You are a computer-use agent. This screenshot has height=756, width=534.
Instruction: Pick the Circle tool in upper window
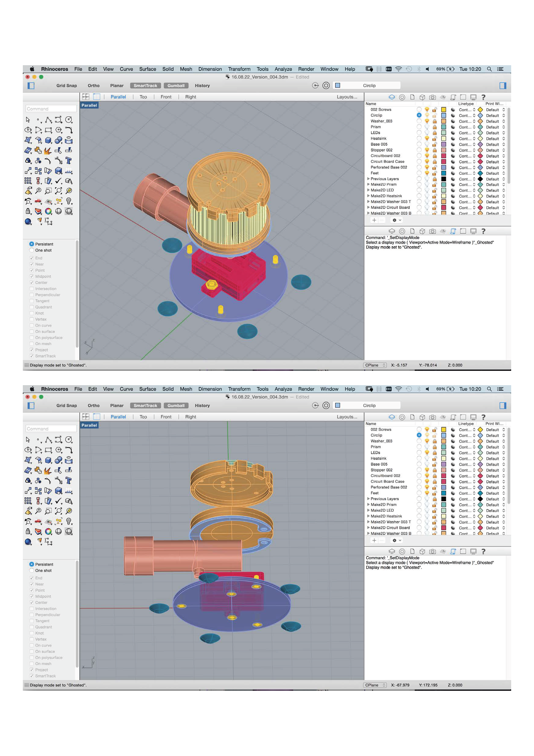[x=69, y=120]
